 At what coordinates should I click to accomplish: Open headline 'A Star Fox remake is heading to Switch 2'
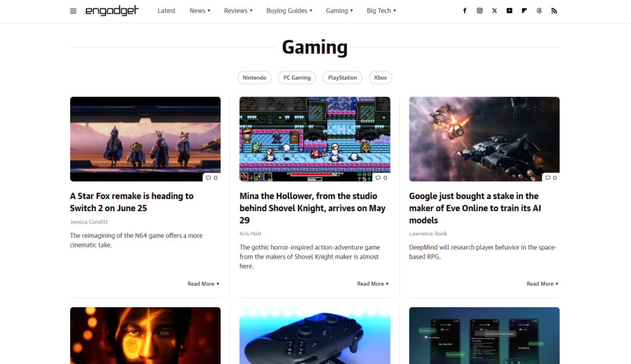[x=132, y=202]
